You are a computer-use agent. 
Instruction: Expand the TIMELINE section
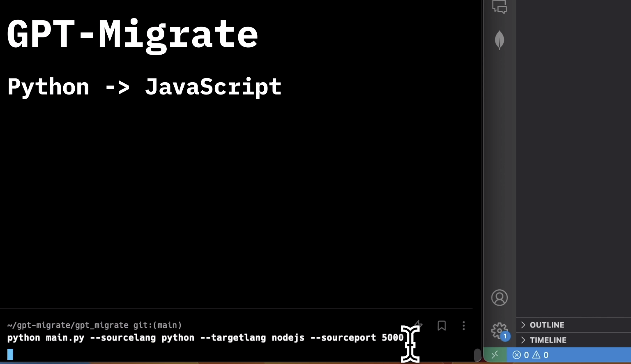[523, 340]
